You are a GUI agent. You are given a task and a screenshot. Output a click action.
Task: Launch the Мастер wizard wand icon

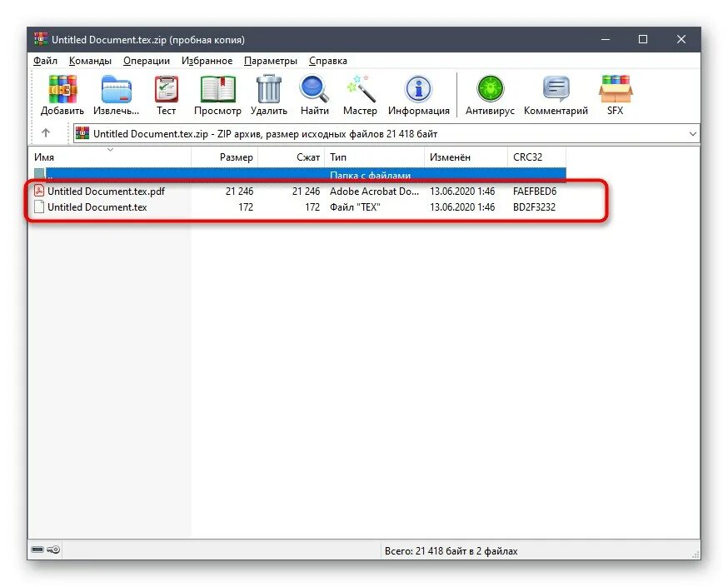361,90
